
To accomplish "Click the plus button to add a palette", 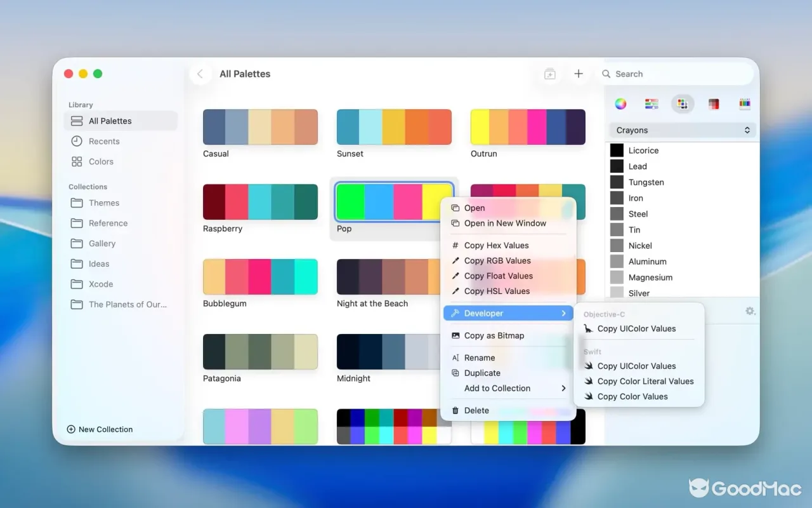I will (x=579, y=74).
